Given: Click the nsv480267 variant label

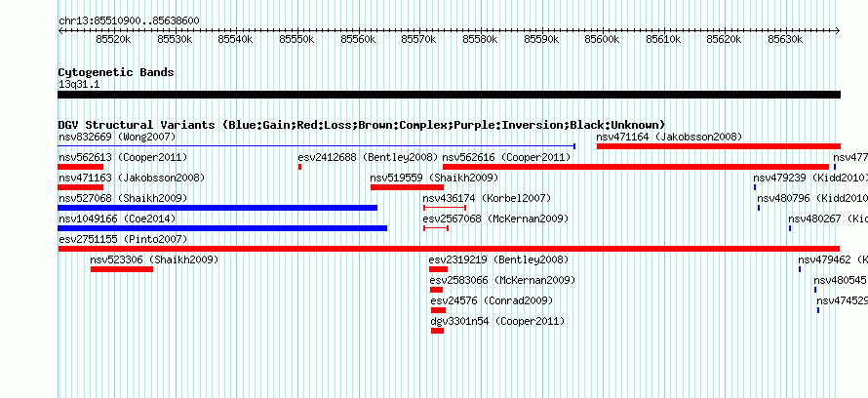Looking at the screenshot, I should point(828,219).
